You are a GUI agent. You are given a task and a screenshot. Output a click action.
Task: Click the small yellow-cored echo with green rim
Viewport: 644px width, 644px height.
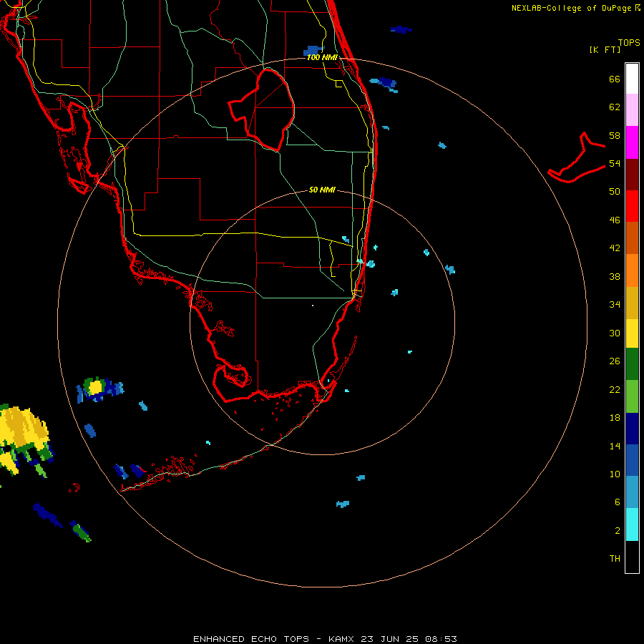pos(95,387)
